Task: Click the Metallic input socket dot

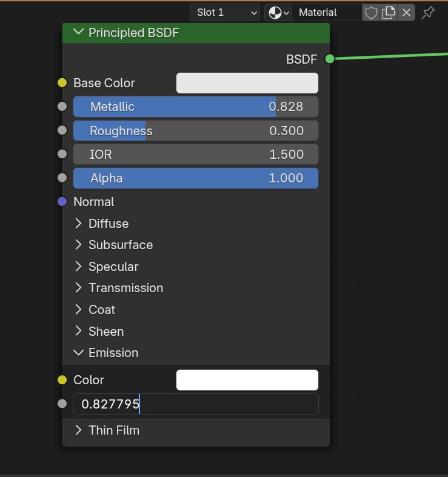Action: 62,107
